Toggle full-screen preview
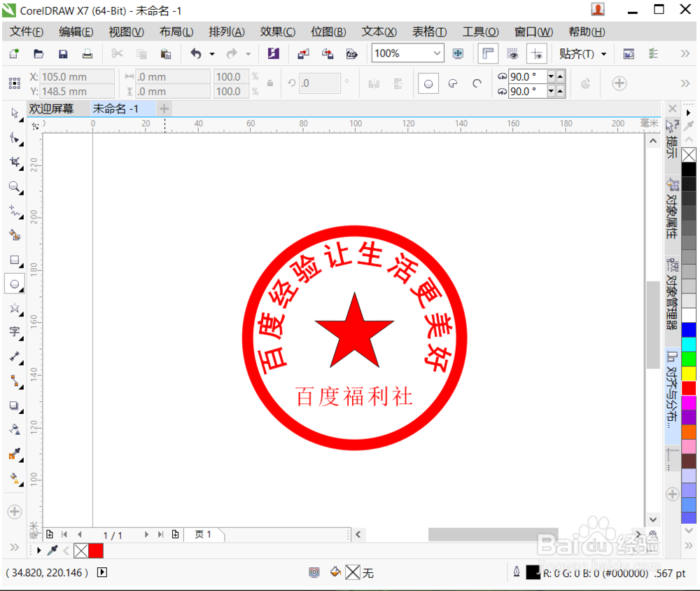Screen dimensions: 700x591 [458, 54]
